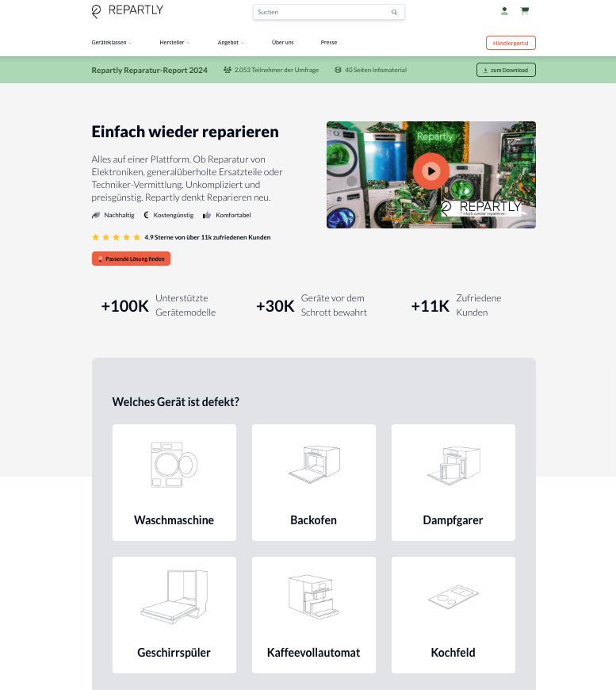The width and height of the screenshot is (616, 690).
Task: Click the Komfortabel thumbs-up icon
Action: click(207, 215)
